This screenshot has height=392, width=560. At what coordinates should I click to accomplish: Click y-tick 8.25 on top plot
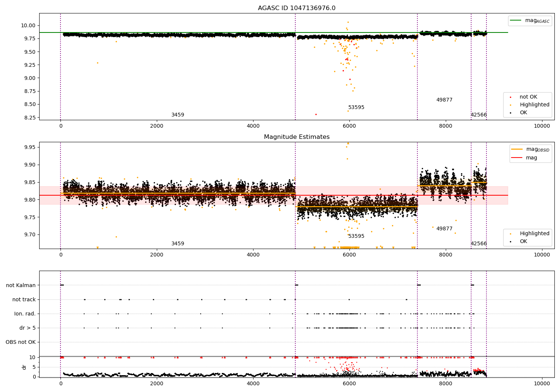coord(29,118)
